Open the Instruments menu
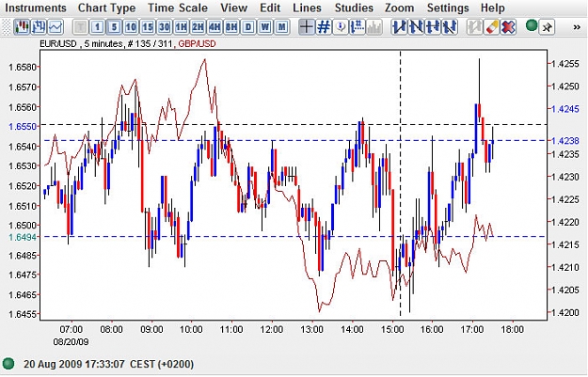Image resolution: width=588 pixels, height=377 pixels. pos(36,8)
